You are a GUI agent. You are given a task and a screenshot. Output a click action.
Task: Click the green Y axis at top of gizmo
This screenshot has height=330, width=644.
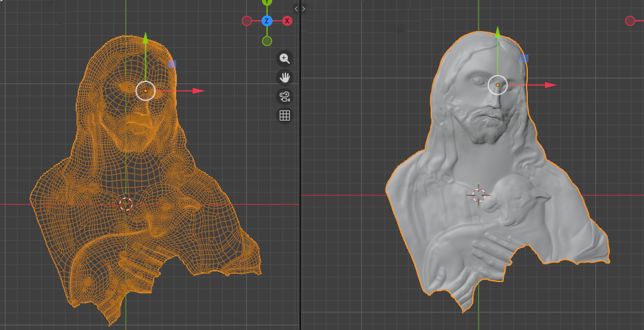(267, 3)
